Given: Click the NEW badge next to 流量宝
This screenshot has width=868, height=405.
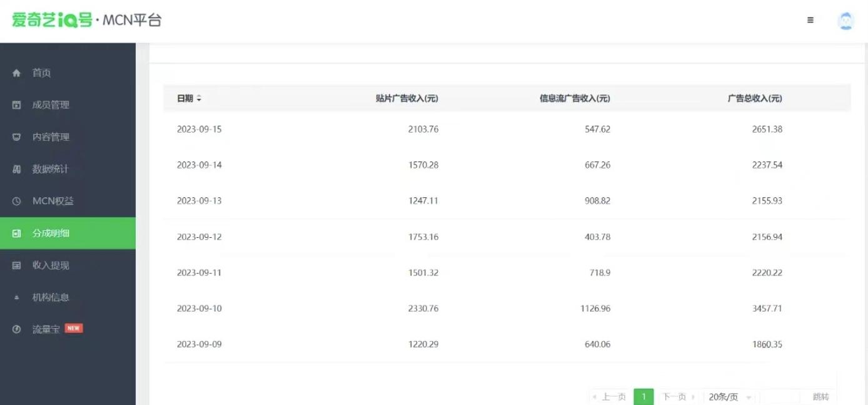Looking at the screenshot, I should [74, 327].
